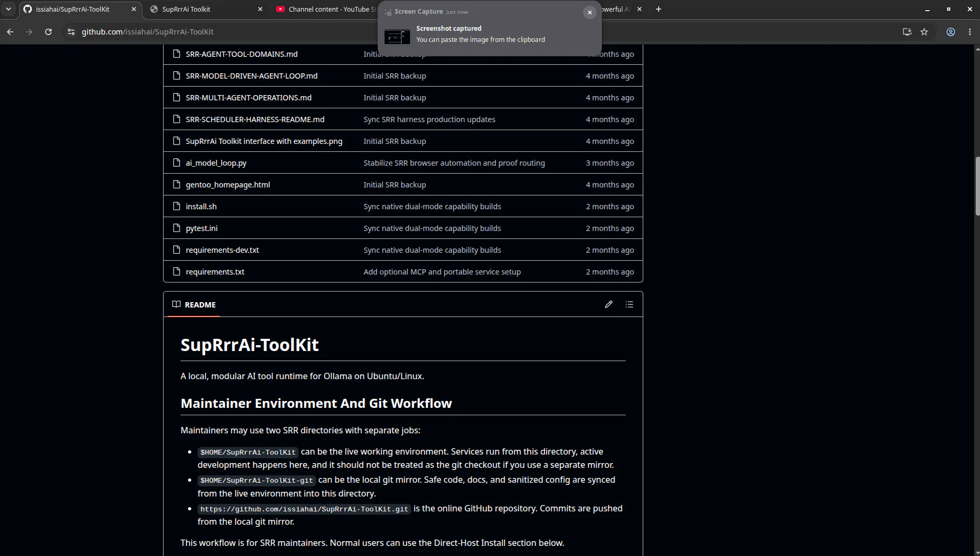Viewport: 980px width, 556px height.
Task: Click the https://github.com/issiahai/SupRrrAi-ToolKit.git code text
Action: coord(304,509)
